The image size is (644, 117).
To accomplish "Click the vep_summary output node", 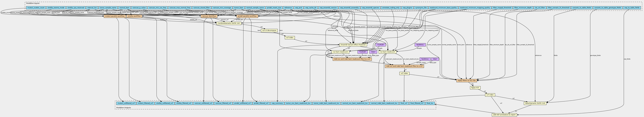I will (x=277, y=103).
